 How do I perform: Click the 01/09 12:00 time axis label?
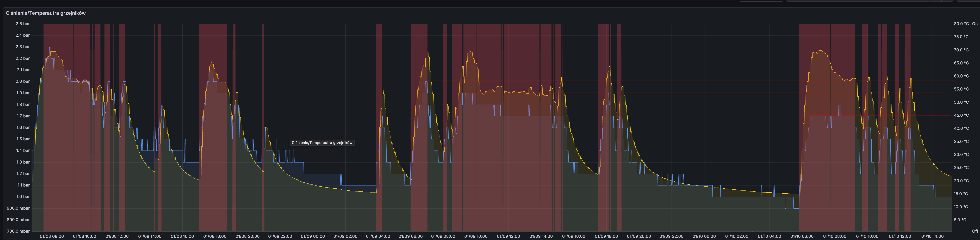[508, 236]
